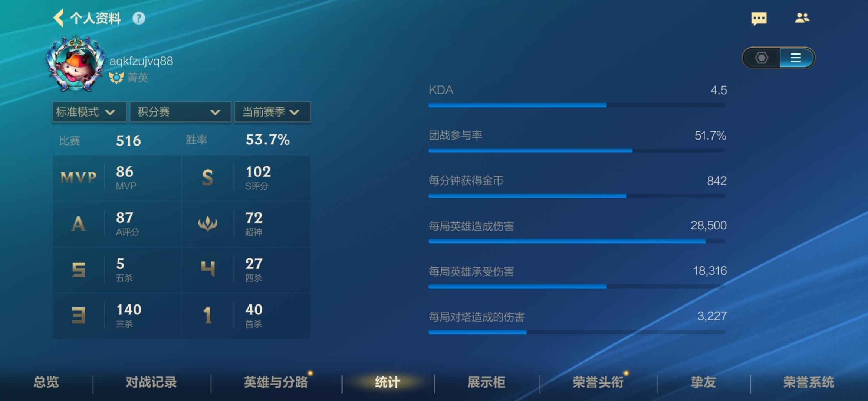This screenshot has width=868, height=401.
Task: Switch to the 对战记录 tab
Action: coord(151,382)
